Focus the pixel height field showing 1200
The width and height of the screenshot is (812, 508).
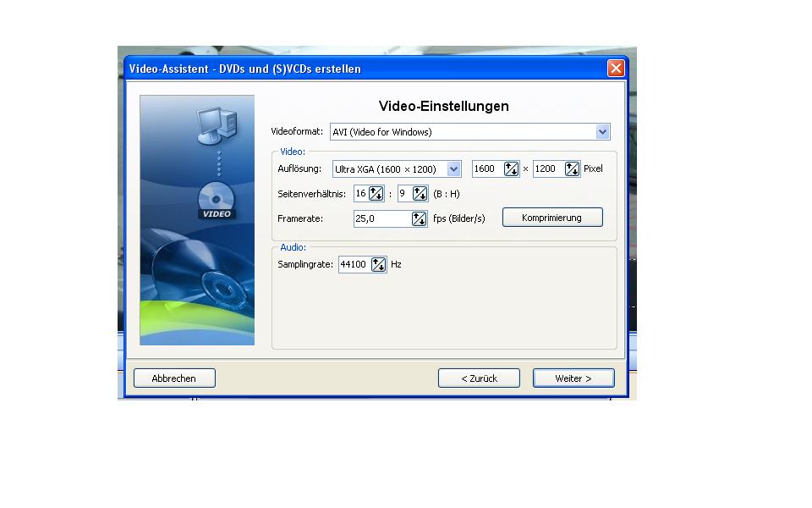547,169
